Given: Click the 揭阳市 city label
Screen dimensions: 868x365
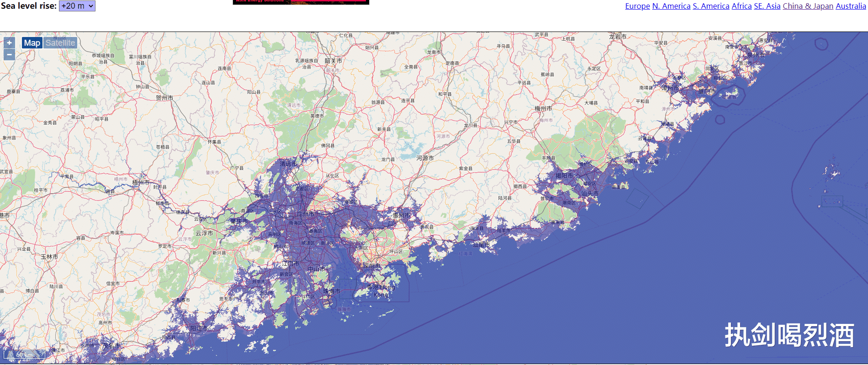Looking at the screenshot, I should point(564,175).
